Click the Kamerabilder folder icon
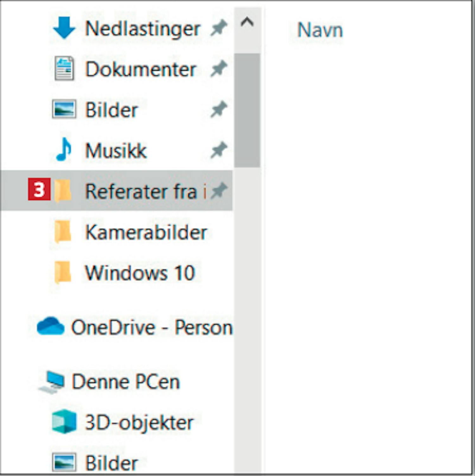 63,232
